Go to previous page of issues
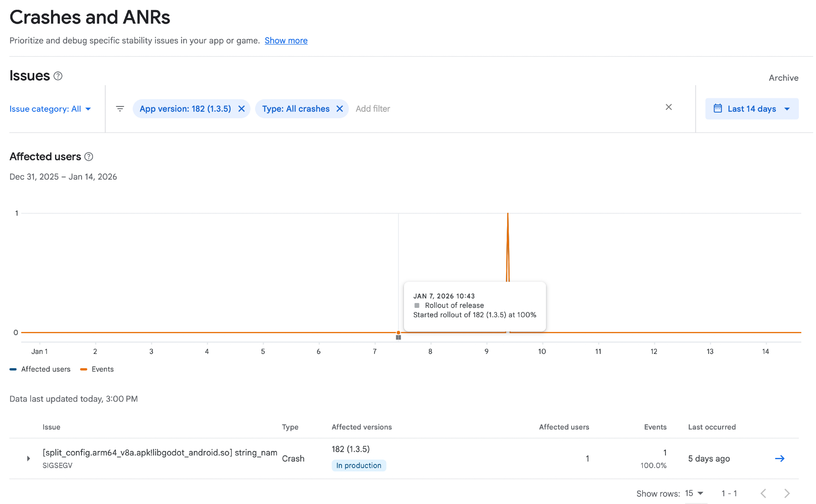The image size is (816, 504). [x=763, y=493]
